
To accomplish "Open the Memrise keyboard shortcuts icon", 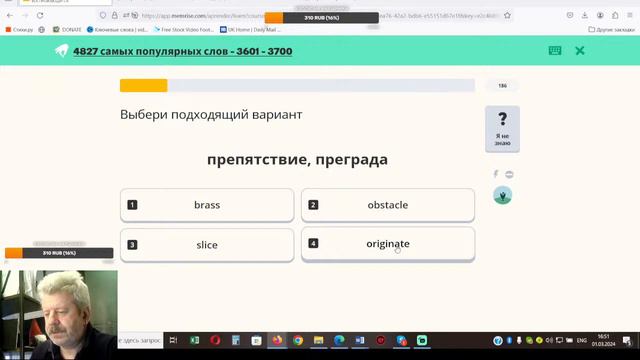I will point(555,51).
